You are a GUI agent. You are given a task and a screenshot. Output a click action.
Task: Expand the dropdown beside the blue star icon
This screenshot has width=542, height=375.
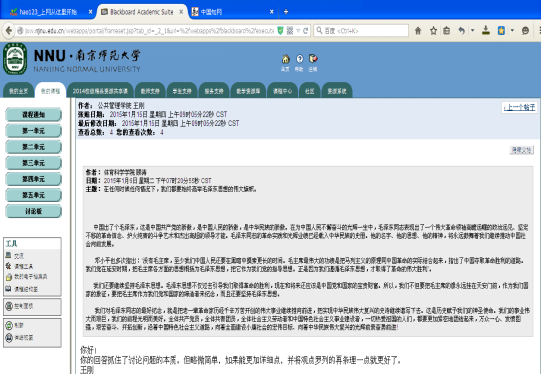point(512,30)
